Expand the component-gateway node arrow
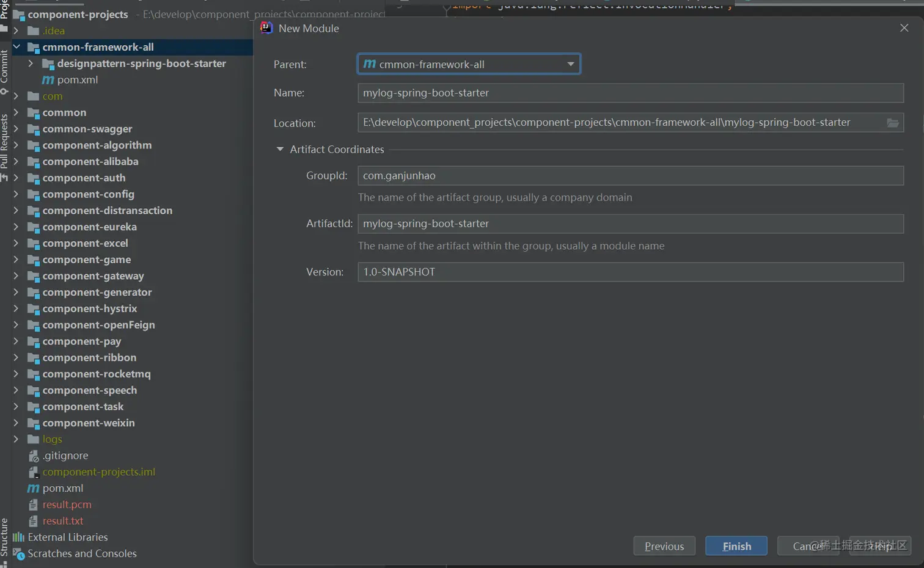Screen dimensions: 924x568 16,276
